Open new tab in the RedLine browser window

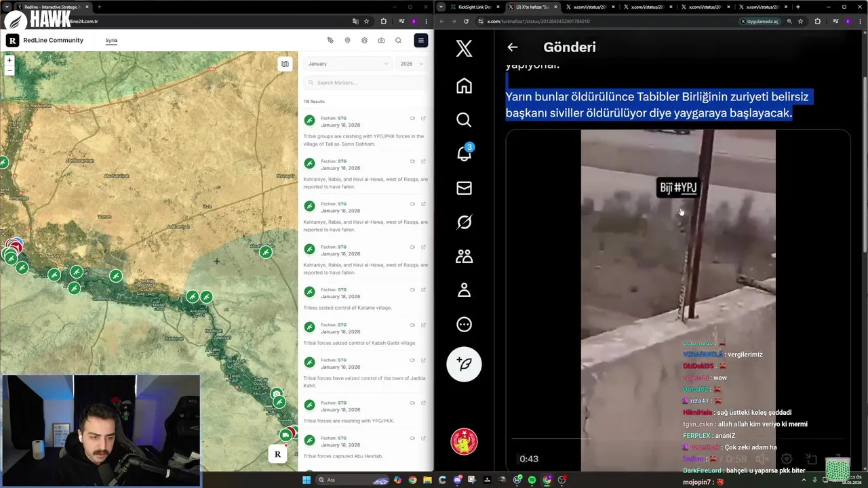pyautogui.click(x=99, y=7)
